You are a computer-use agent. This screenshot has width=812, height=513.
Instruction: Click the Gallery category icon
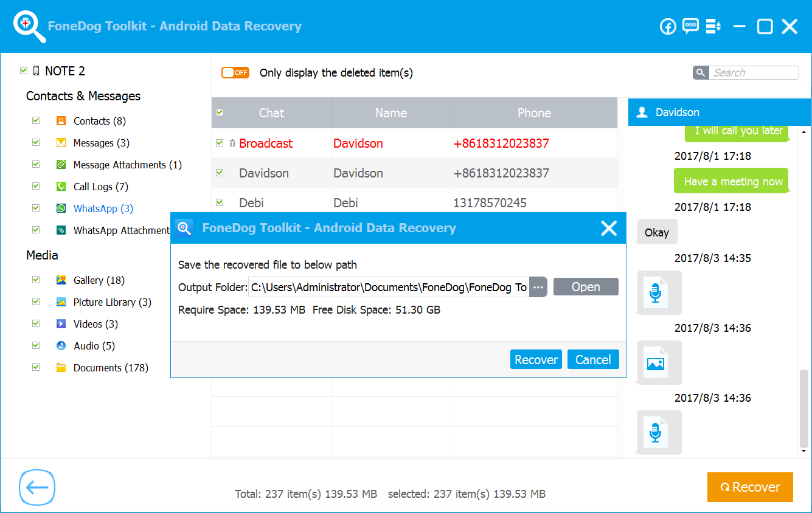click(61, 280)
